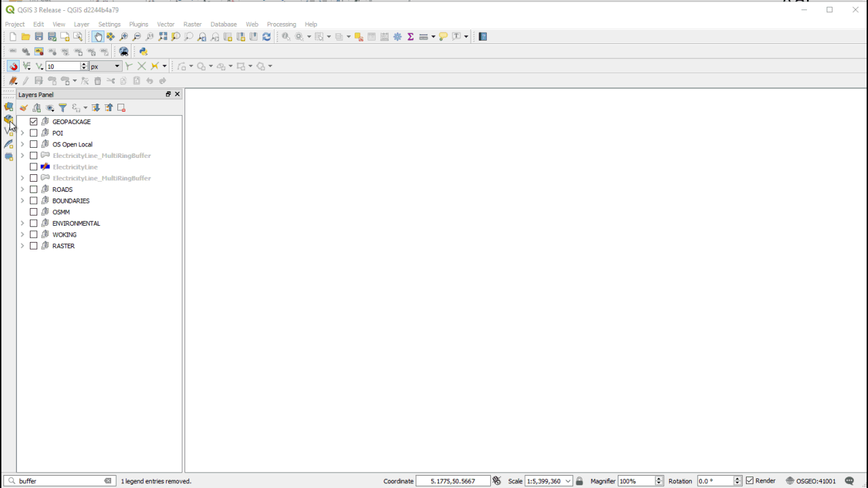This screenshot has width=868, height=488.
Task: Toggle editing with the pencil icon
Action: click(25, 81)
